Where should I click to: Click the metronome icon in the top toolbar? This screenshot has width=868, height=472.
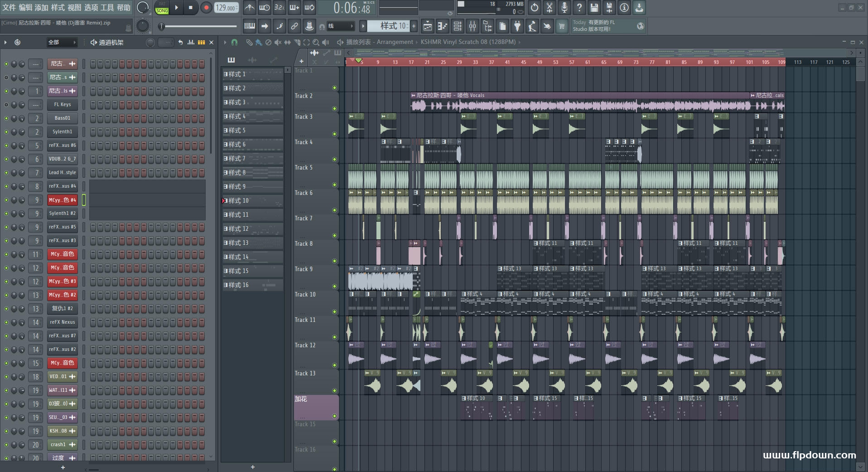pos(250,8)
